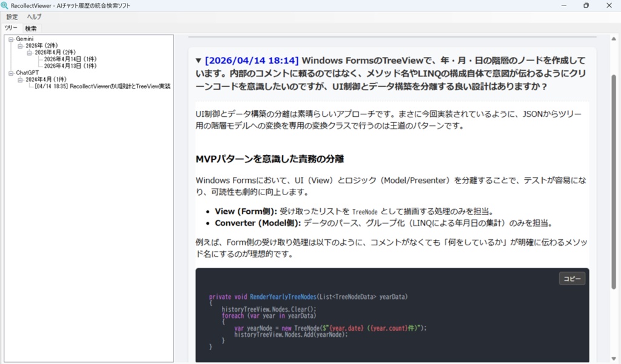Screen dimensions: 621x364
Task: Open the 設定 menu
Action: pyautogui.click(x=11, y=17)
